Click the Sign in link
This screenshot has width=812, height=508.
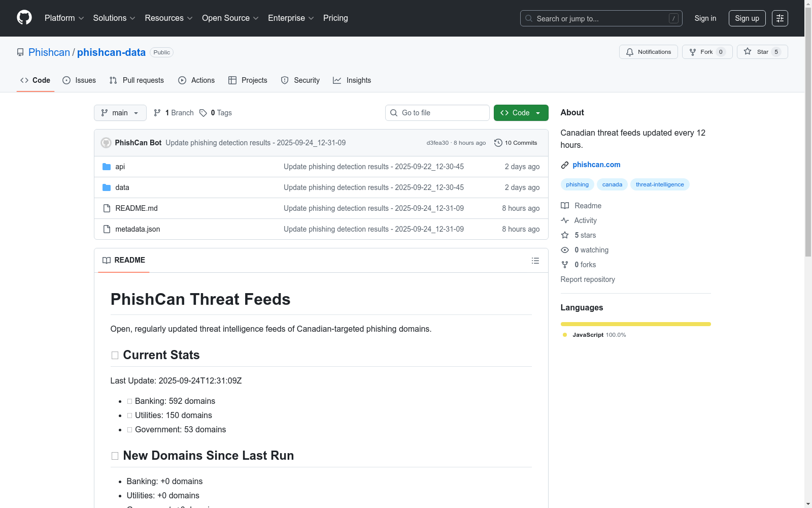705,18
